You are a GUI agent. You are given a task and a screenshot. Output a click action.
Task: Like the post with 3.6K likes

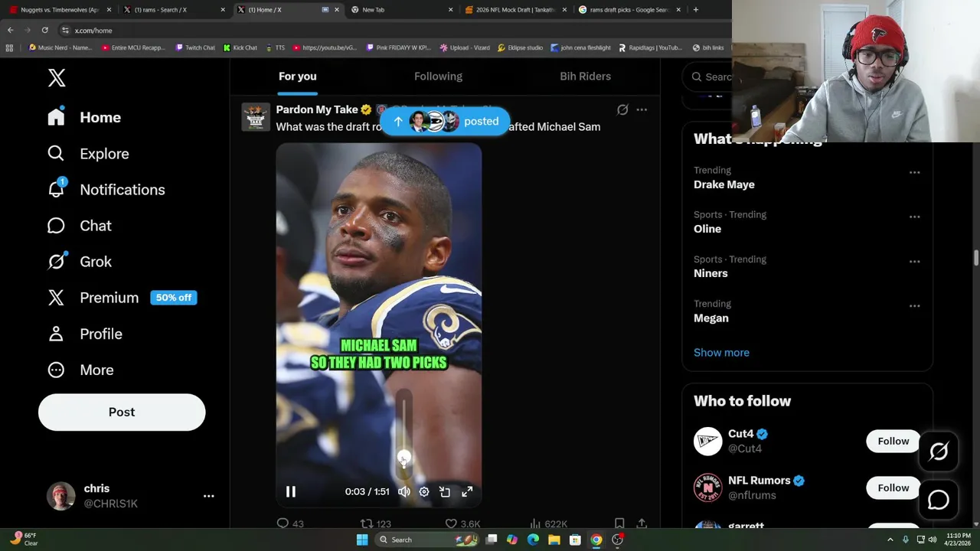[x=462, y=523]
